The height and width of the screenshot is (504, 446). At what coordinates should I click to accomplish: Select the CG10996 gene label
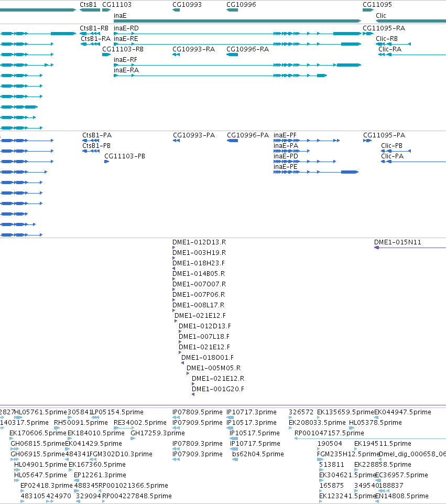click(x=241, y=5)
